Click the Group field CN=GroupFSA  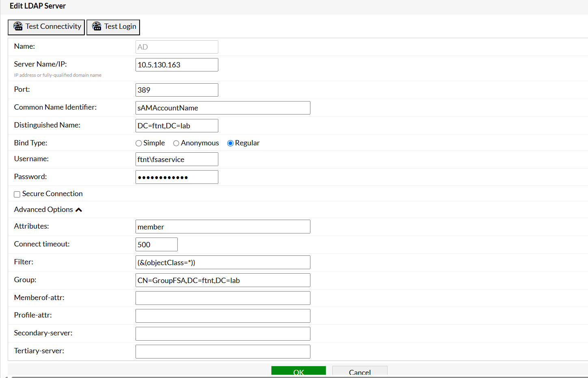tap(223, 280)
